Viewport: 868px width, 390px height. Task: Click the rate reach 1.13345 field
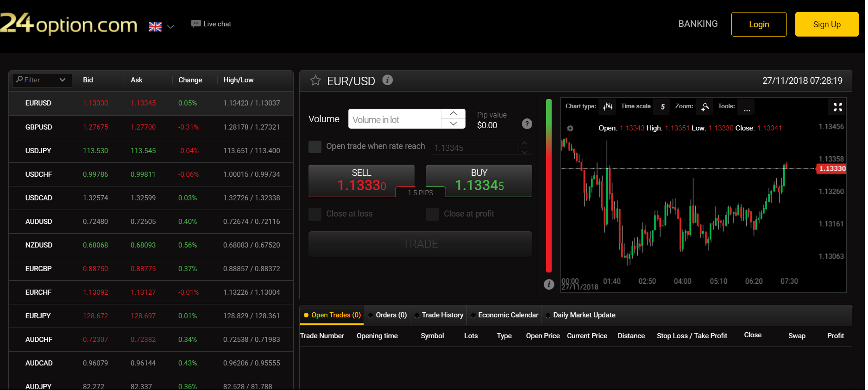click(x=474, y=148)
